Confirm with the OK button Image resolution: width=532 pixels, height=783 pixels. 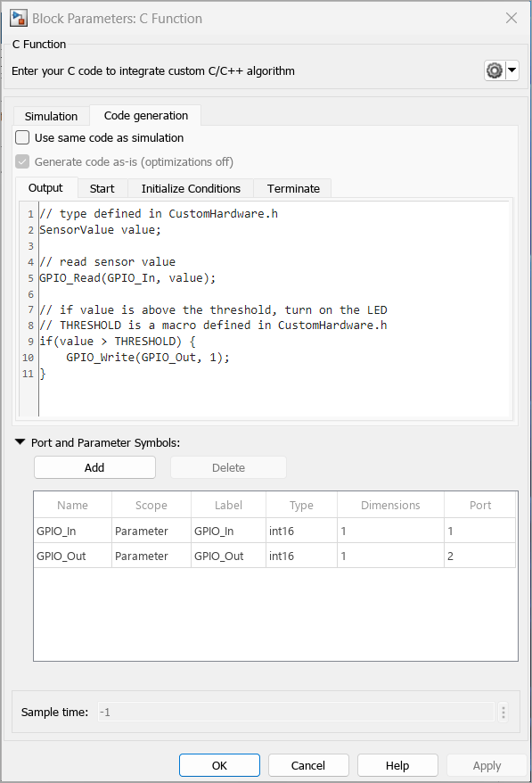pos(219,765)
